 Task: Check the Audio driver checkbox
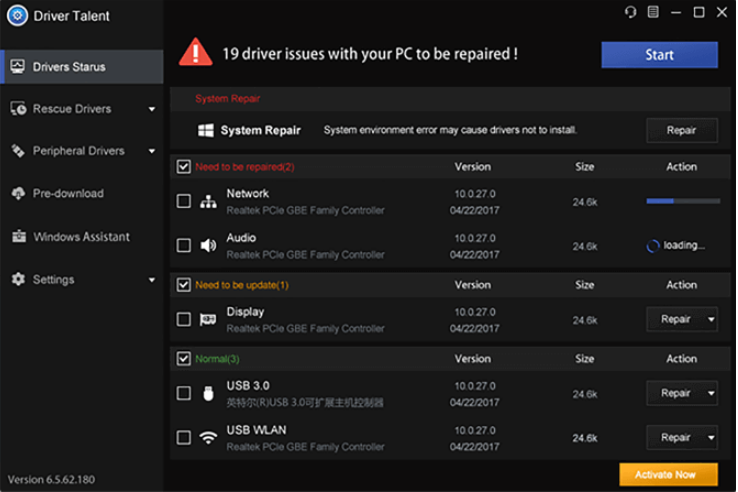pyautogui.click(x=184, y=245)
